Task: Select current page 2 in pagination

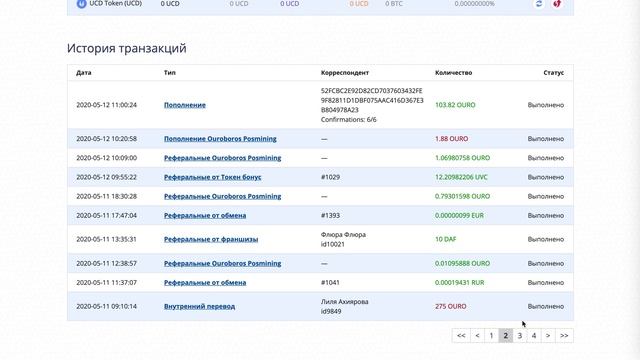Action: click(505, 336)
